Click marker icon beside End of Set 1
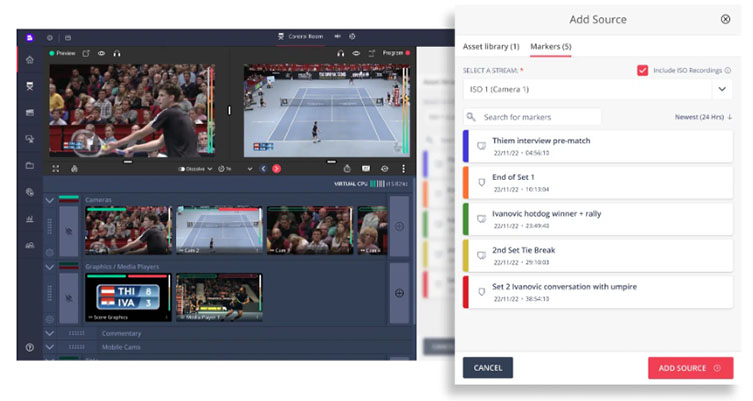Viewport: 753px width, 401px height. click(481, 182)
